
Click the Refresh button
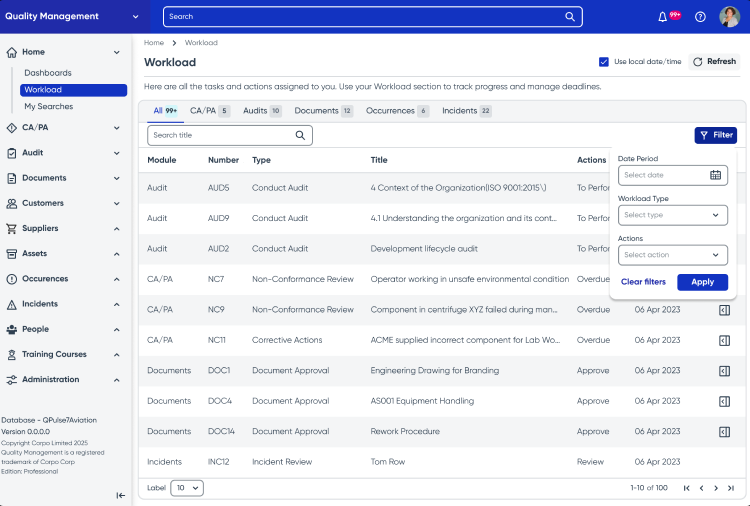pos(714,62)
